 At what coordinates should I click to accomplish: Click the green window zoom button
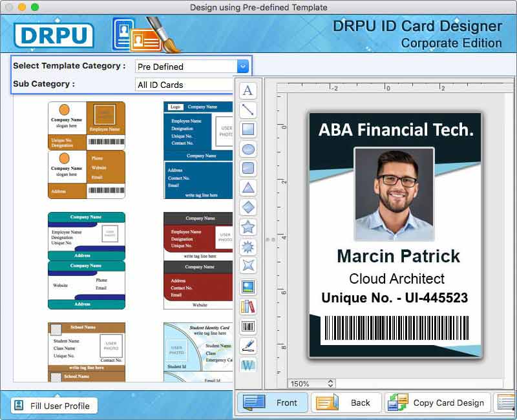pos(35,7)
